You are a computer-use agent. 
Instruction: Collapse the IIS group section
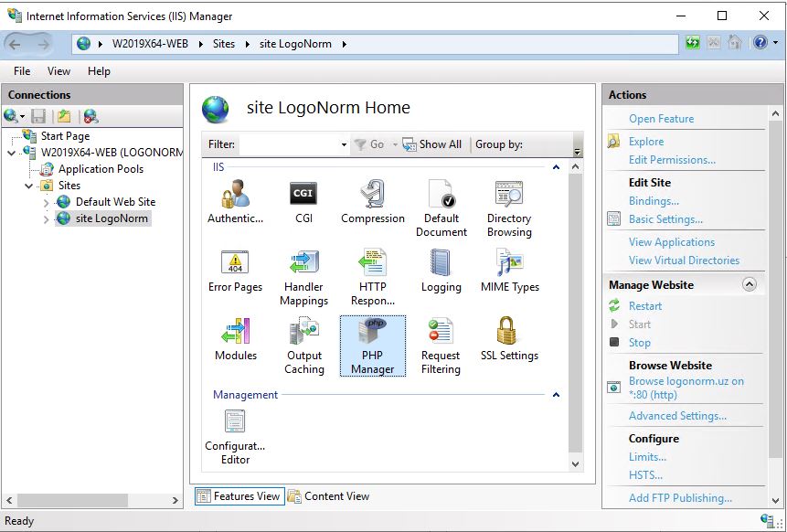tap(556, 167)
